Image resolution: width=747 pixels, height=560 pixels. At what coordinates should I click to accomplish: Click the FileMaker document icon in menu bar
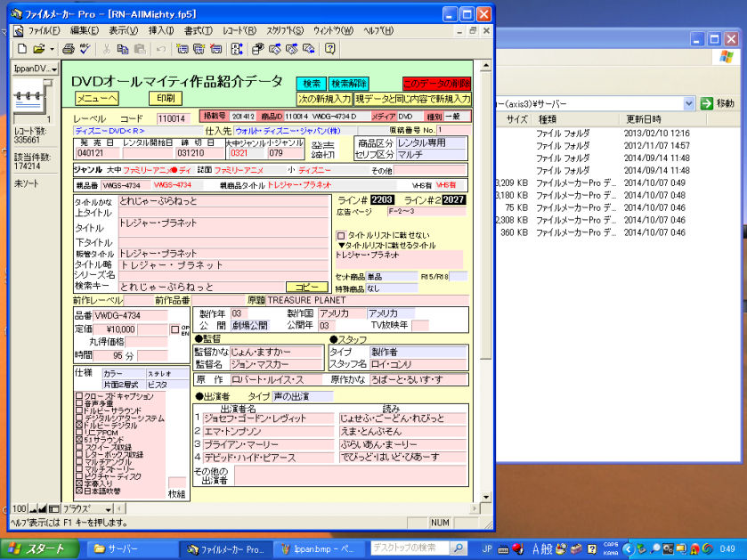click(18, 31)
